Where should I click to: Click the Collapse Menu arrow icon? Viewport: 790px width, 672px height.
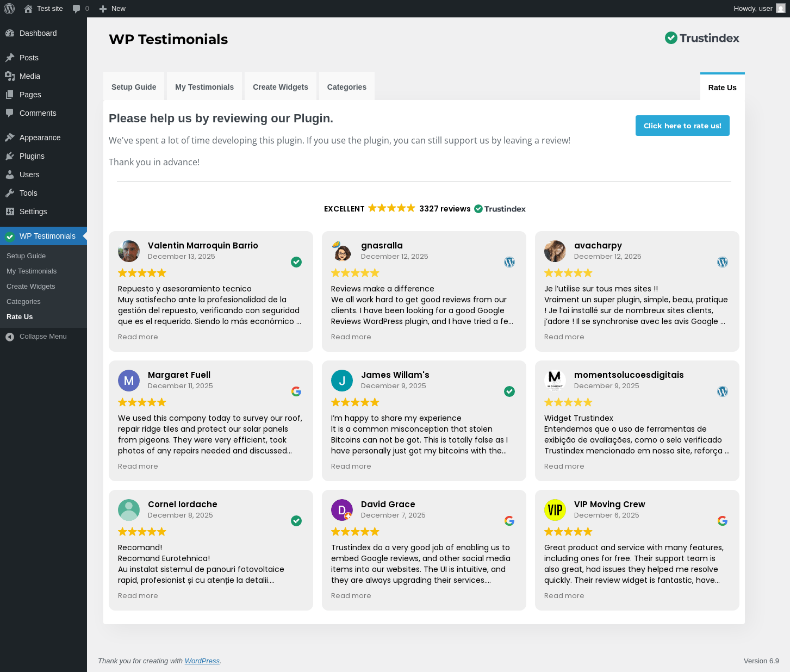pos(10,337)
